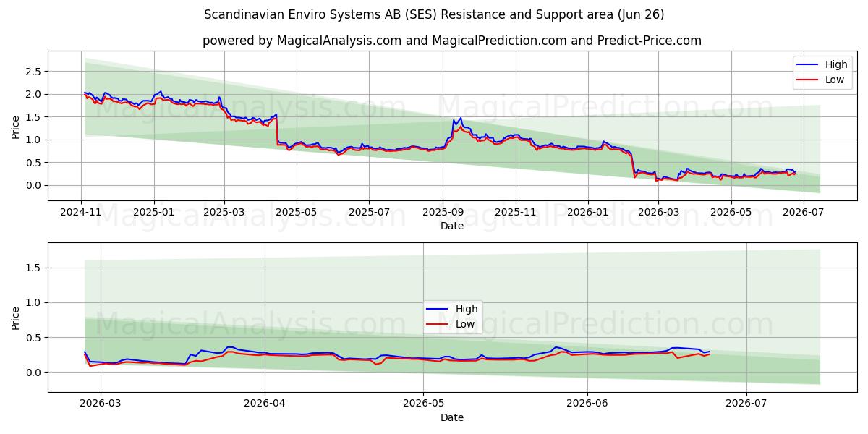This screenshot has height=434, width=868.
Task: Click the bottom chart '2026-04' date tick
Action: [x=265, y=405]
